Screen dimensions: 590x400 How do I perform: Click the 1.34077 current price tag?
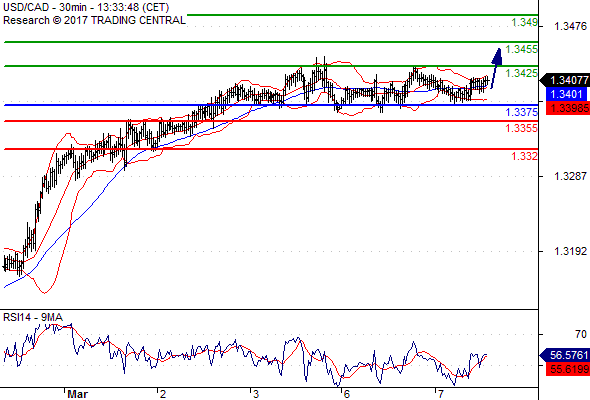[565, 80]
